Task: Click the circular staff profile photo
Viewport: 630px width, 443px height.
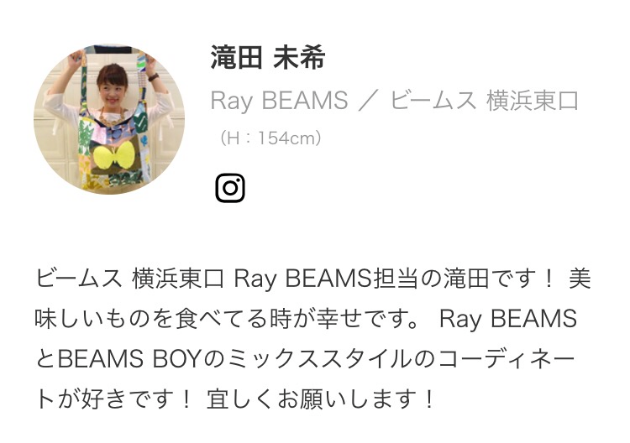Action: pyautogui.click(x=109, y=120)
